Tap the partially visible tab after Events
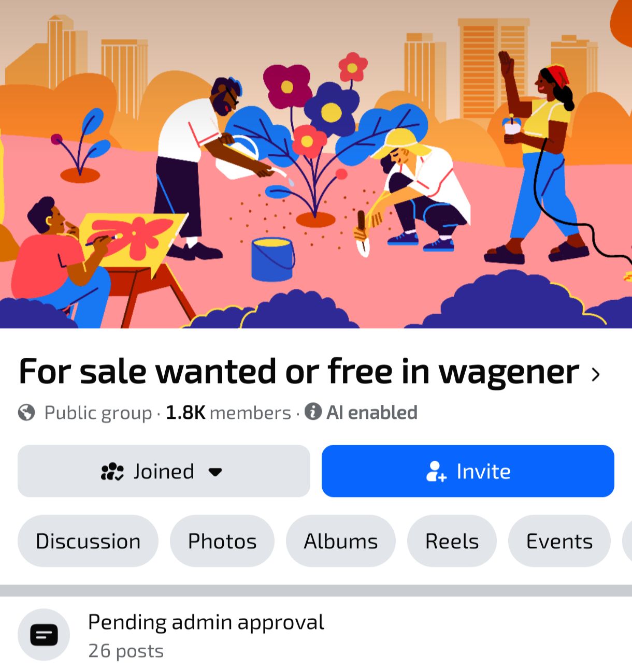 click(x=627, y=541)
